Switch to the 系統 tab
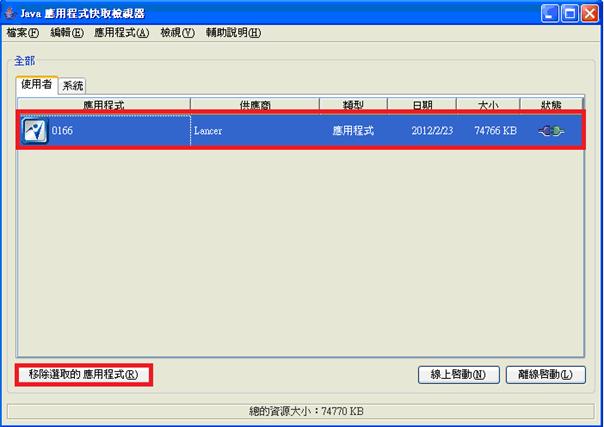 click(73, 85)
